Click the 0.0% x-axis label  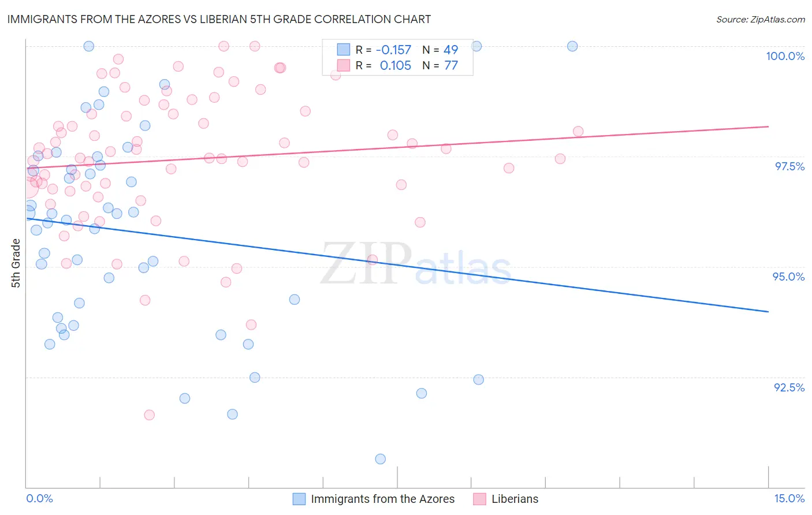[39, 498]
